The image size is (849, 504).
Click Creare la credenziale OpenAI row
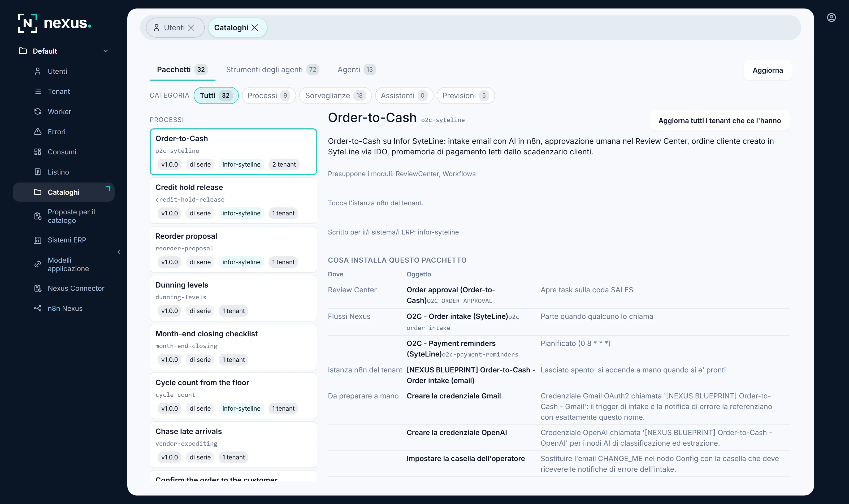point(559,438)
